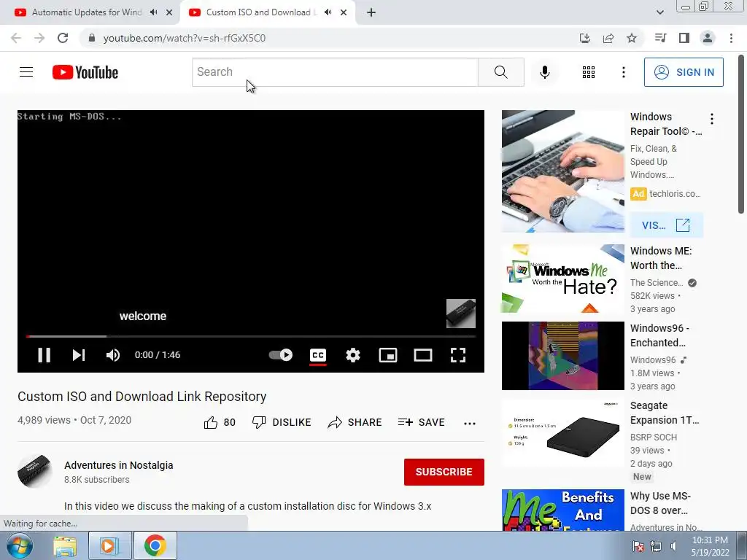Click install app icon in address bar
Screen dimensions: 747x560
[x=585, y=38]
